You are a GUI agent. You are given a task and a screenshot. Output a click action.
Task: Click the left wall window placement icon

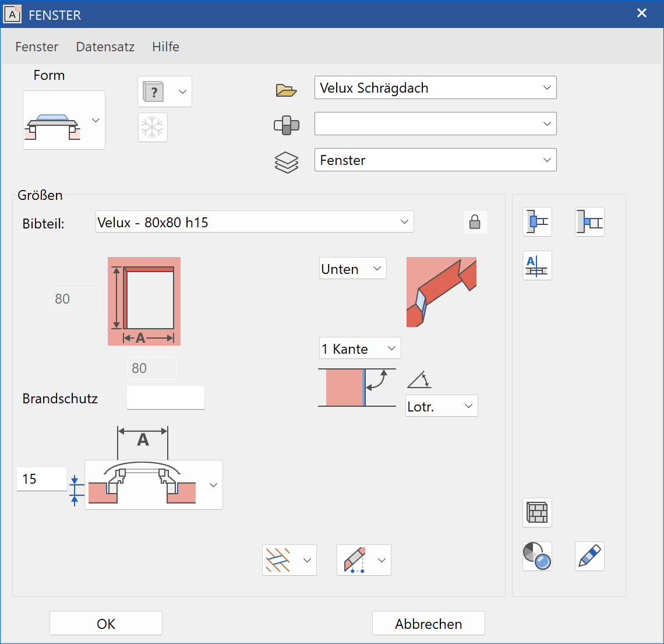537,221
